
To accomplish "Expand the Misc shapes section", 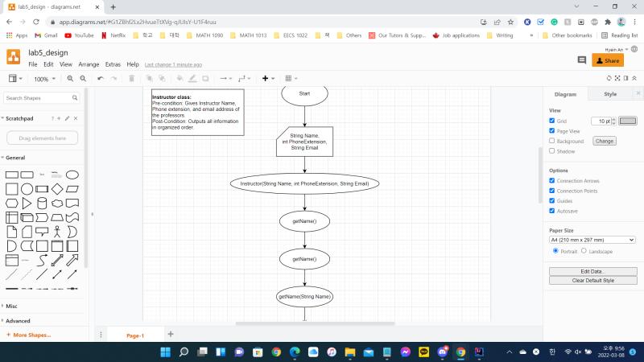I will [x=11, y=306].
